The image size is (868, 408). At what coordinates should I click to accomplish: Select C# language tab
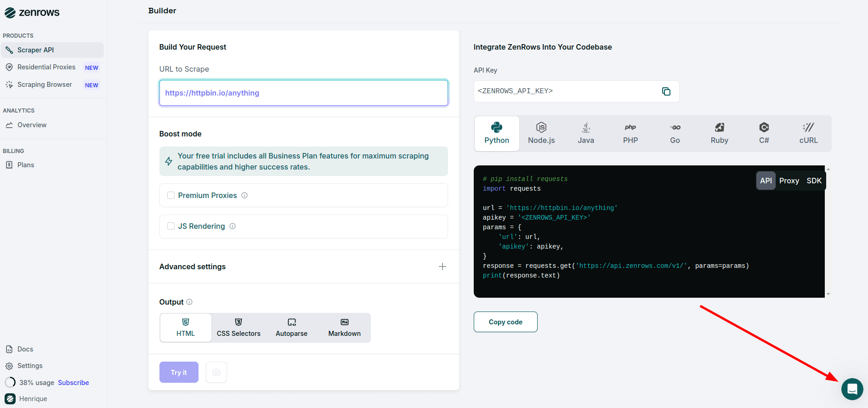(764, 134)
